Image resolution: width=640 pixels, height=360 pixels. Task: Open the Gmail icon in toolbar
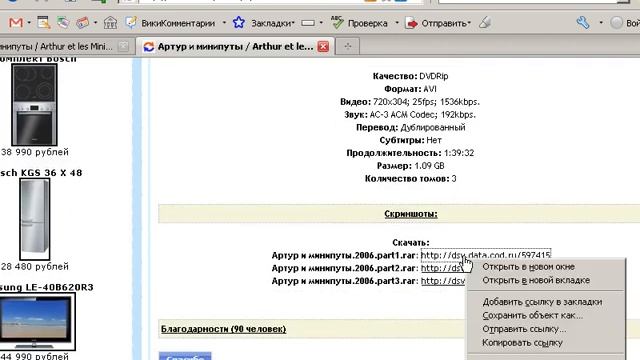click(x=16, y=22)
